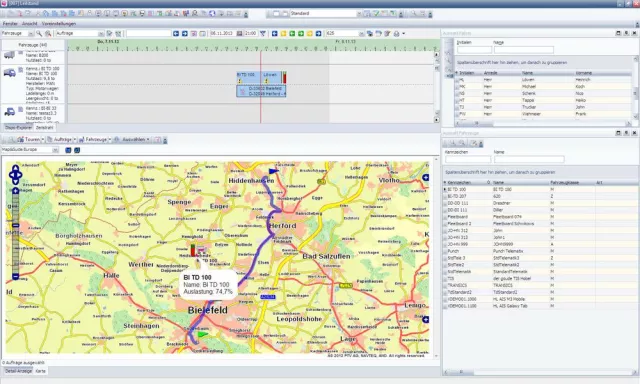640x384 pixels.
Task: Click the printer icon in the timeline toolbar
Action: click(396, 33)
